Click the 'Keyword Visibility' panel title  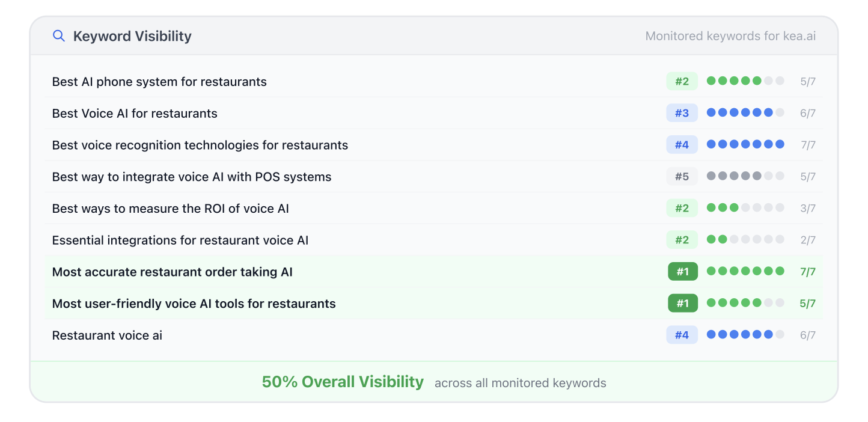(x=132, y=36)
